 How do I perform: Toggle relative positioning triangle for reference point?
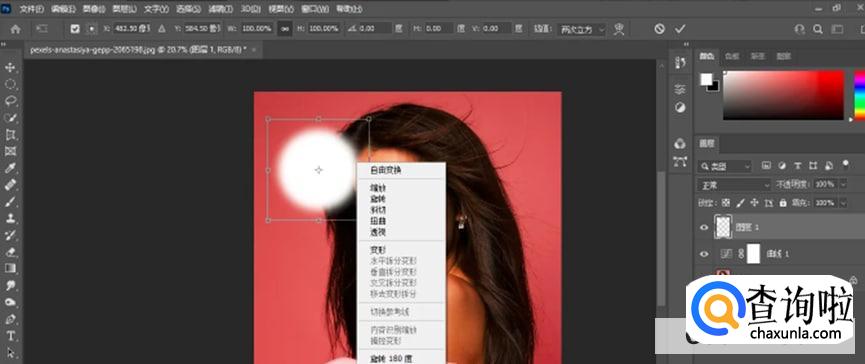(162, 29)
